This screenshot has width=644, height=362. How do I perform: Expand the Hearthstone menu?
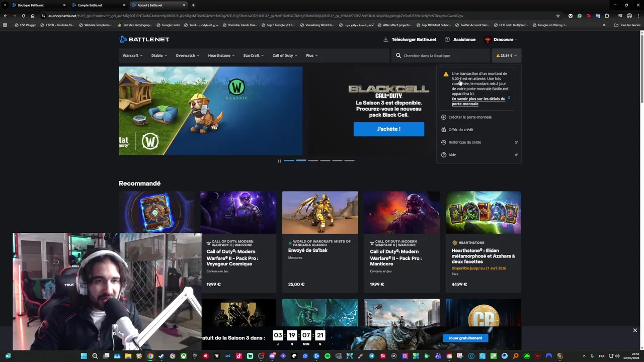221,55
